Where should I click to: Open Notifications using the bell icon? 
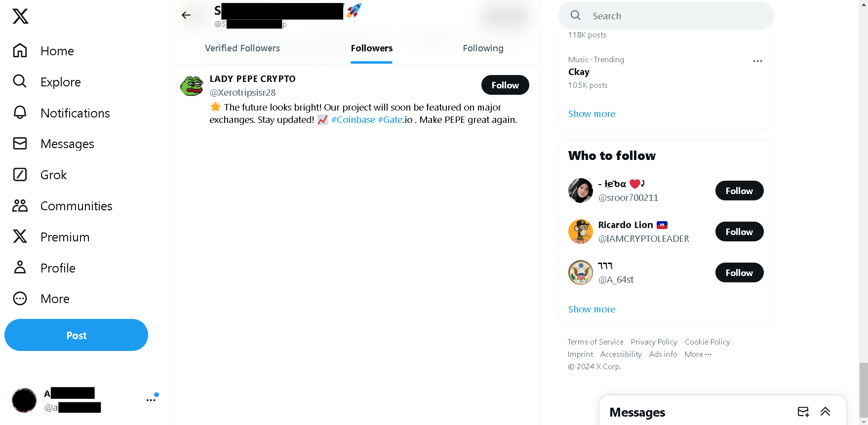[20, 113]
